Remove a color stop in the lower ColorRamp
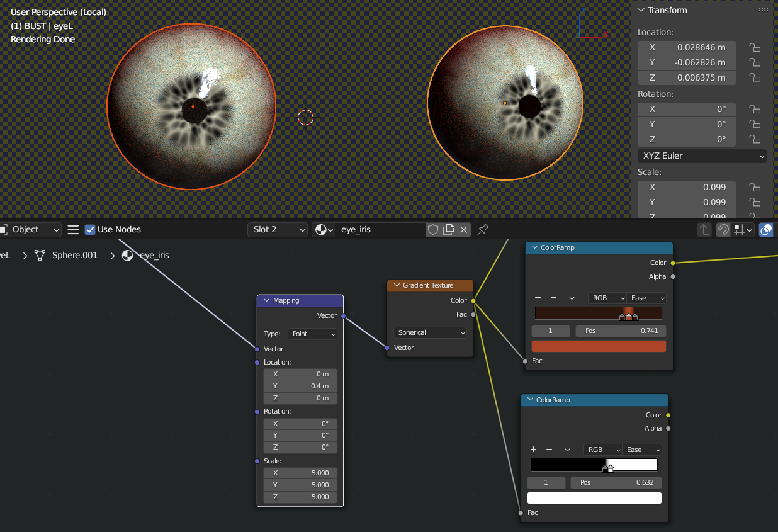 coord(549,450)
